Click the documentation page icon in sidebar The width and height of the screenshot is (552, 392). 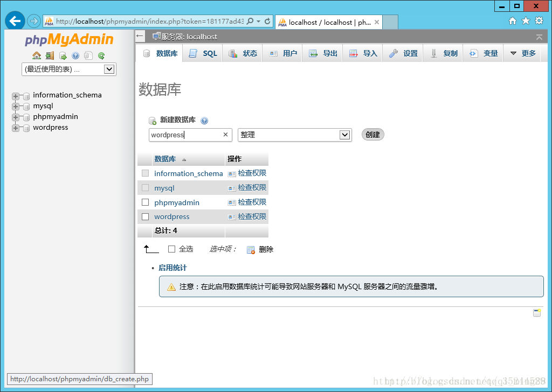87,55
